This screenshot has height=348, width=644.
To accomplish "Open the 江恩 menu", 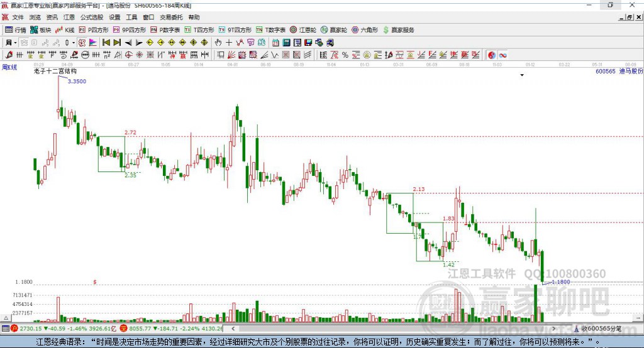I will tap(69, 17).
